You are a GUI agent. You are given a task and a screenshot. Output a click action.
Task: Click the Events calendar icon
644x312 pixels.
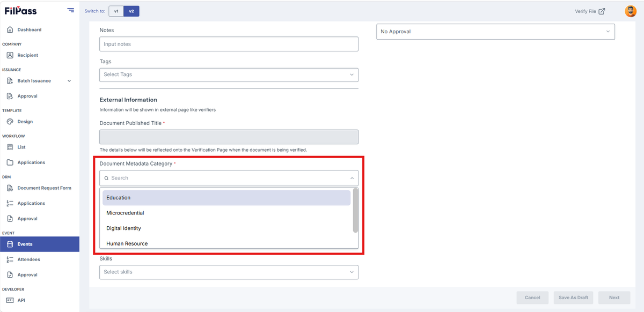pos(10,244)
